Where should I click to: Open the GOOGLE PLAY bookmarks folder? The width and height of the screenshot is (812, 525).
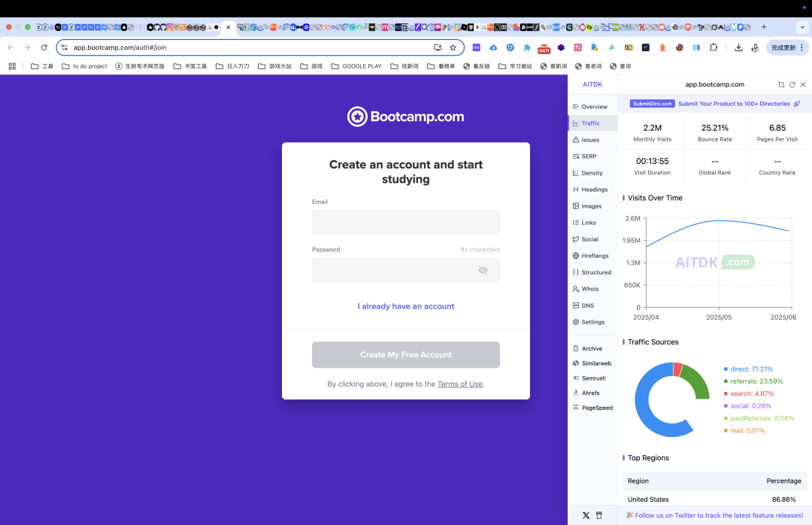point(356,66)
